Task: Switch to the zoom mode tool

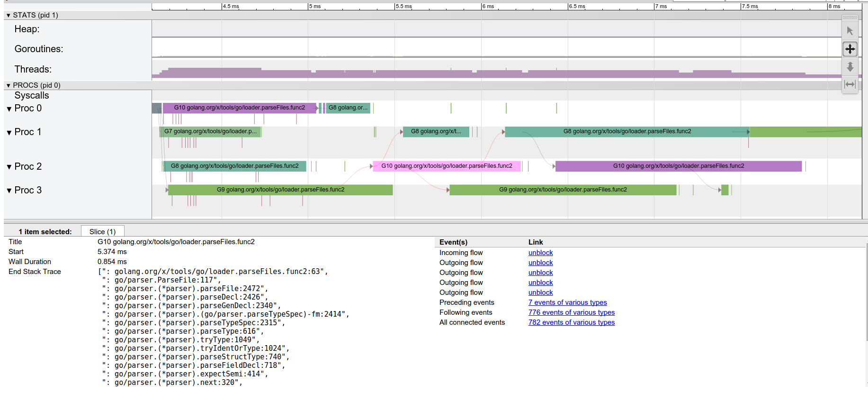Action: [x=850, y=67]
